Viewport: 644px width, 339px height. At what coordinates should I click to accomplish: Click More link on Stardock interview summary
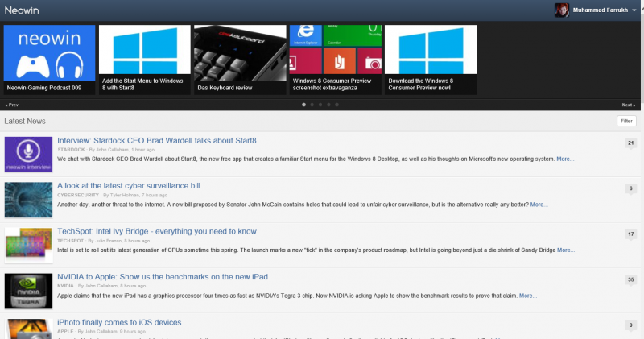tap(565, 159)
